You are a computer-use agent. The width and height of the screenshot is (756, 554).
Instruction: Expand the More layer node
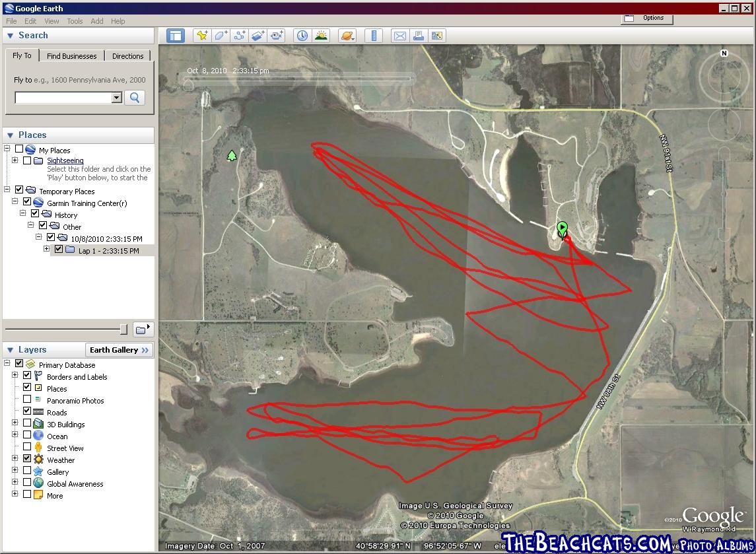pyautogui.click(x=15, y=494)
